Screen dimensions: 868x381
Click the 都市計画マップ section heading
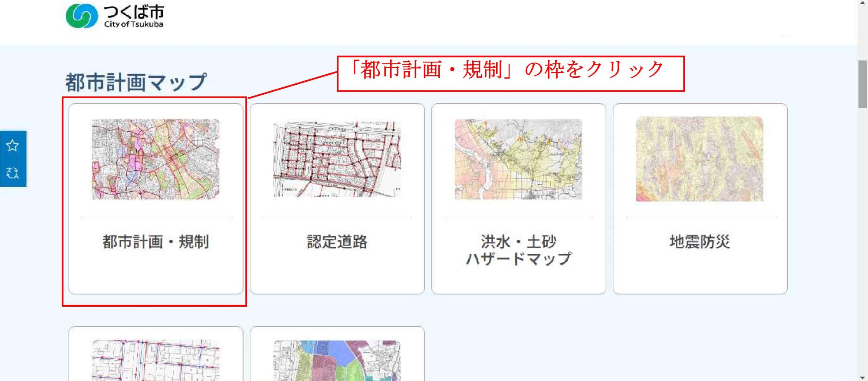click(136, 82)
